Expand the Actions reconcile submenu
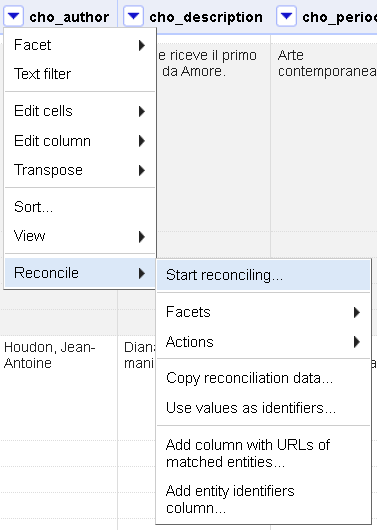 [263, 342]
